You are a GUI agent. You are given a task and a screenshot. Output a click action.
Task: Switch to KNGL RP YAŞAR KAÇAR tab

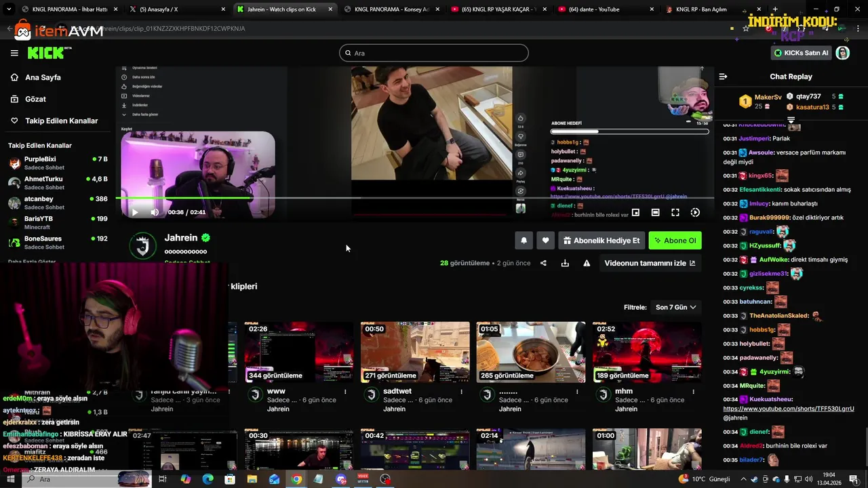(498, 9)
